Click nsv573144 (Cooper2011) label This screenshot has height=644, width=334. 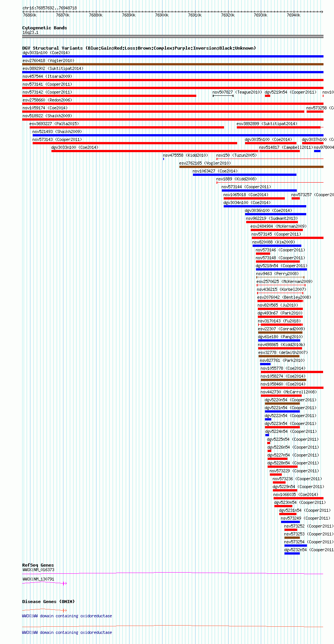(x=247, y=187)
